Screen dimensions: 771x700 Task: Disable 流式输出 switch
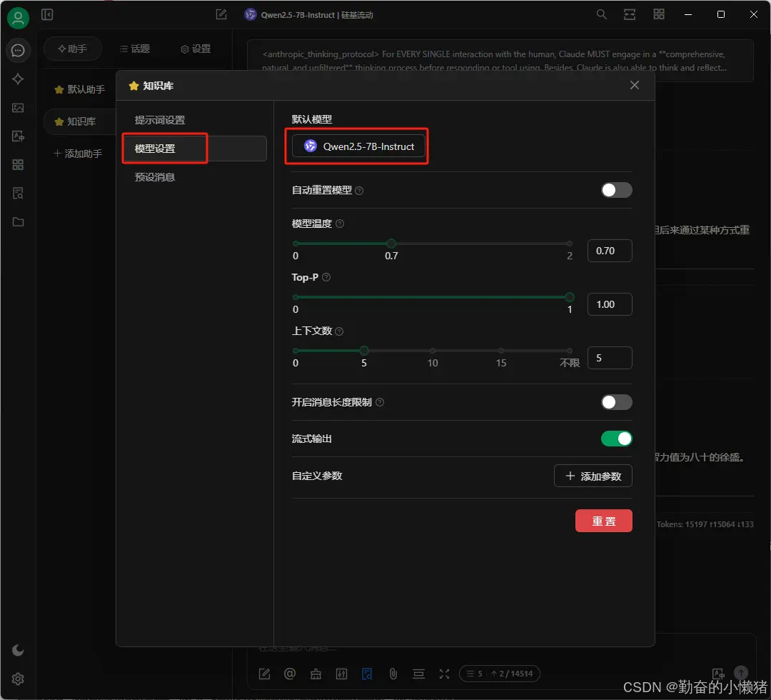pos(617,439)
